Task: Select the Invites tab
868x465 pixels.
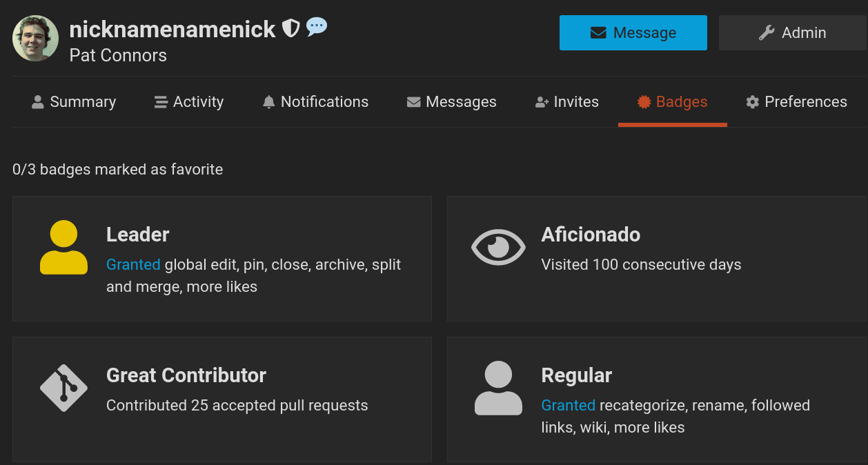Action: click(567, 102)
